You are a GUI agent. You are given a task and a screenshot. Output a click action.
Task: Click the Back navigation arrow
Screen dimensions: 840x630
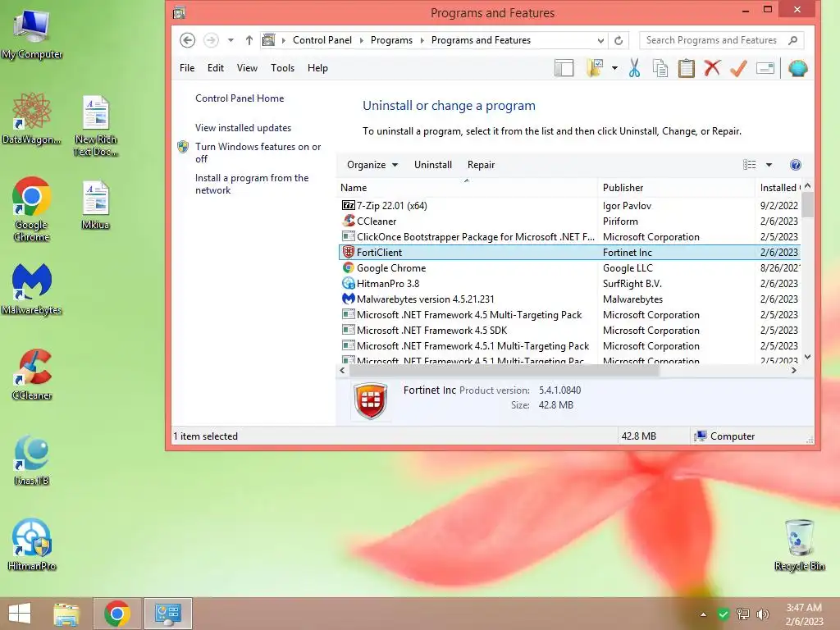click(188, 40)
